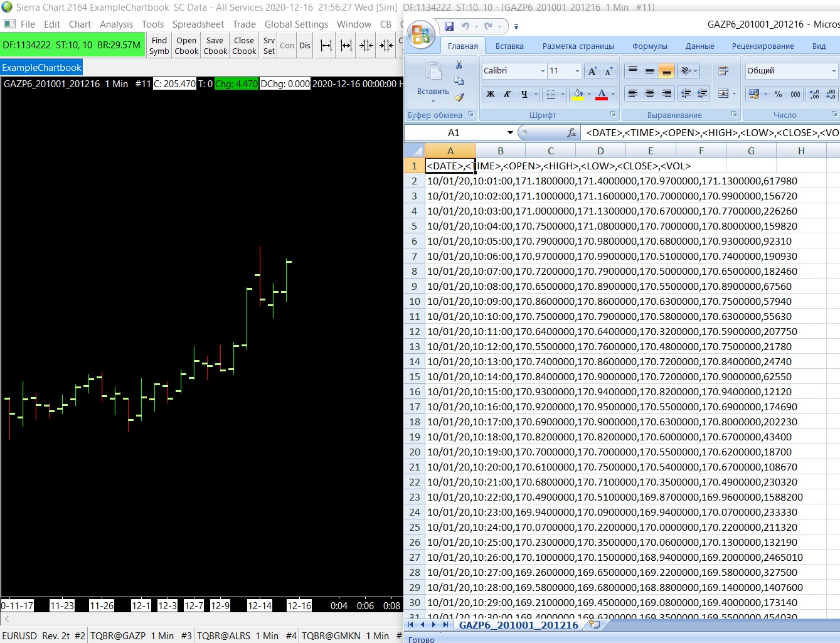Select the GAZP6_201001_201216 sheet tab
Viewport: 840px width, 643px height.
519,625
